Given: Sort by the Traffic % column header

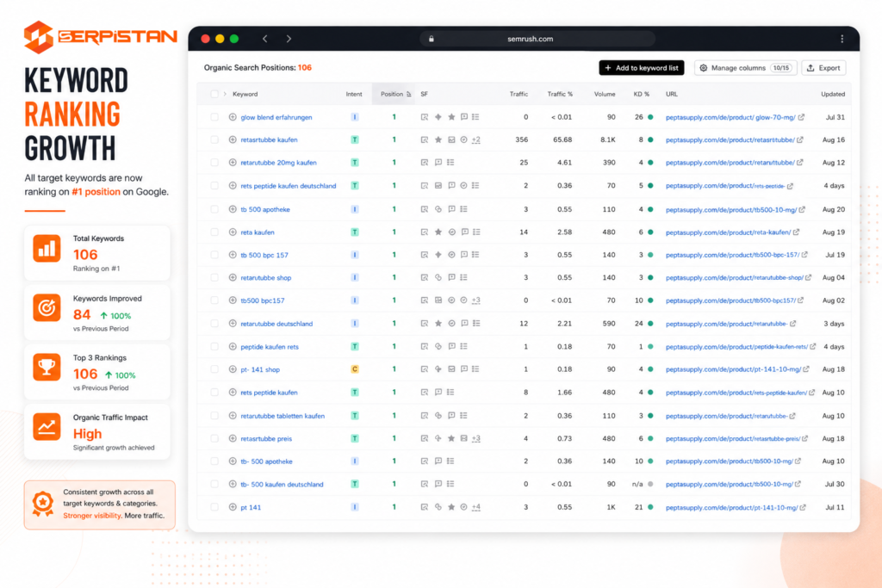Looking at the screenshot, I should (x=560, y=94).
